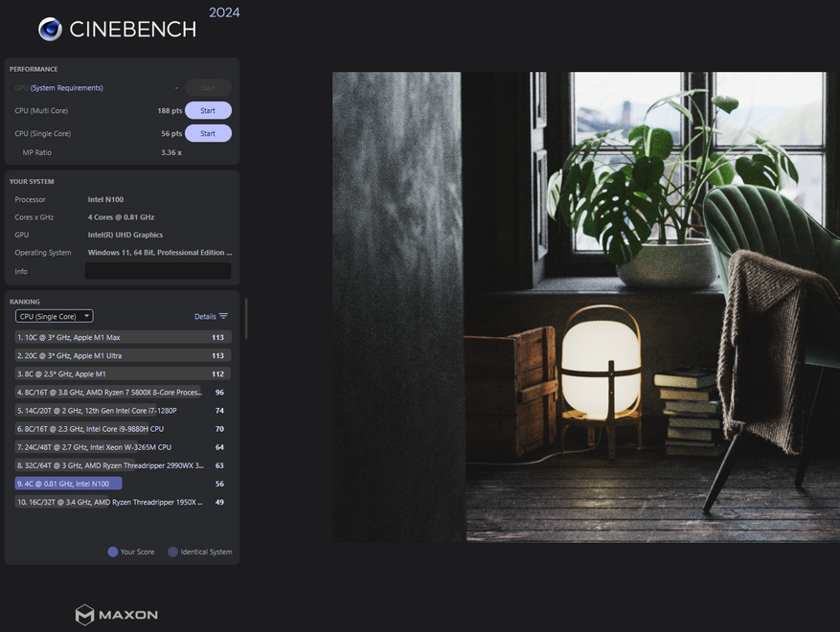Select the Intel Core i9-9880H row
This screenshot has width=840, height=632.
(x=124, y=429)
